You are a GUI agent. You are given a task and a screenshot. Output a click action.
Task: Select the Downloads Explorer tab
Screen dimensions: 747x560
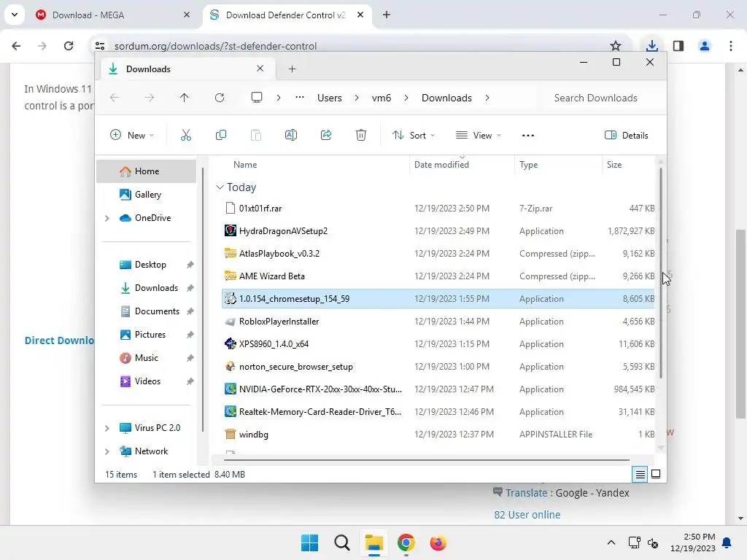[188, 69]
